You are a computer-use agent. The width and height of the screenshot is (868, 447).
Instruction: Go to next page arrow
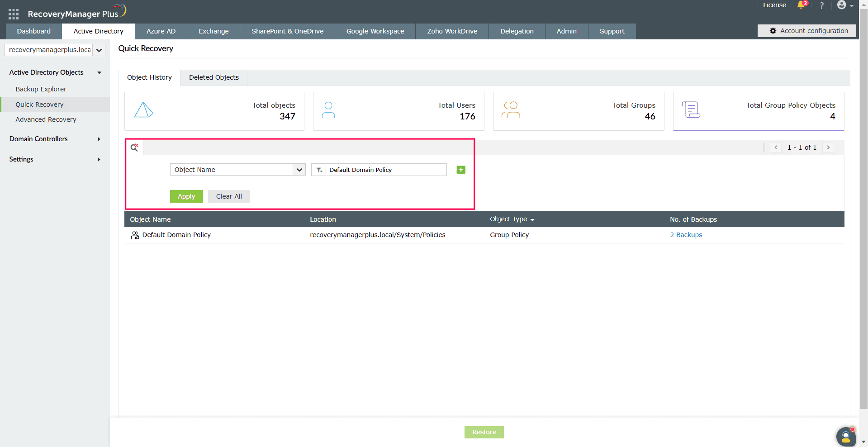click(x=828, y=147)
